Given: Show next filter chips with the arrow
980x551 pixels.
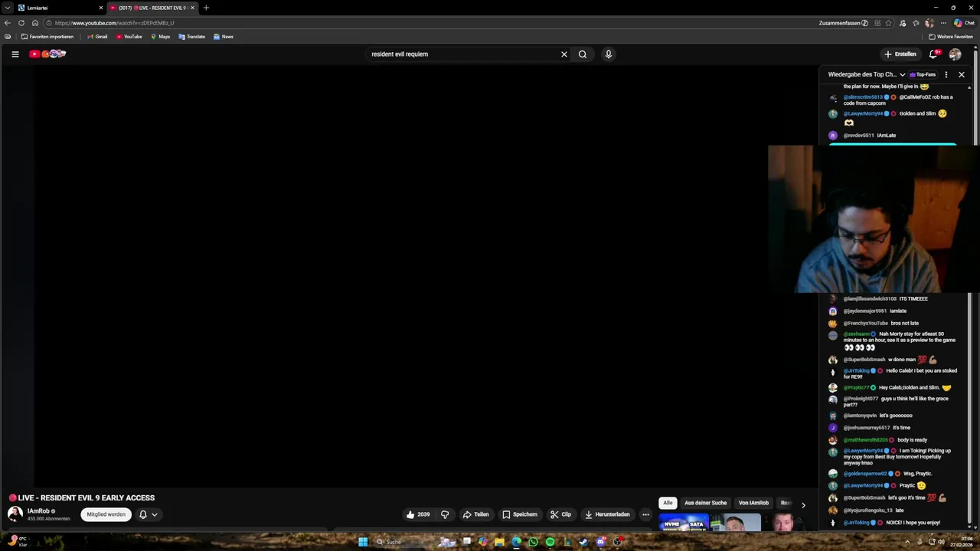Looking at the screenshot, I should (803, 505).
